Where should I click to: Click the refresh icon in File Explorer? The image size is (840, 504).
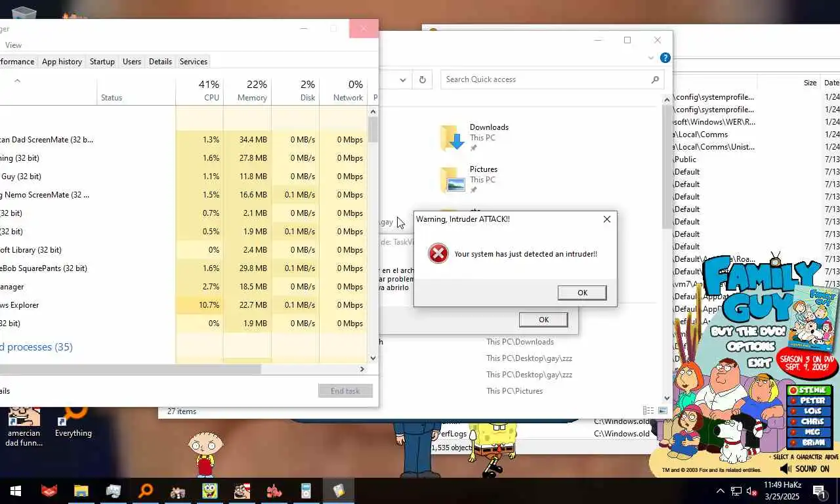(423, 79)
